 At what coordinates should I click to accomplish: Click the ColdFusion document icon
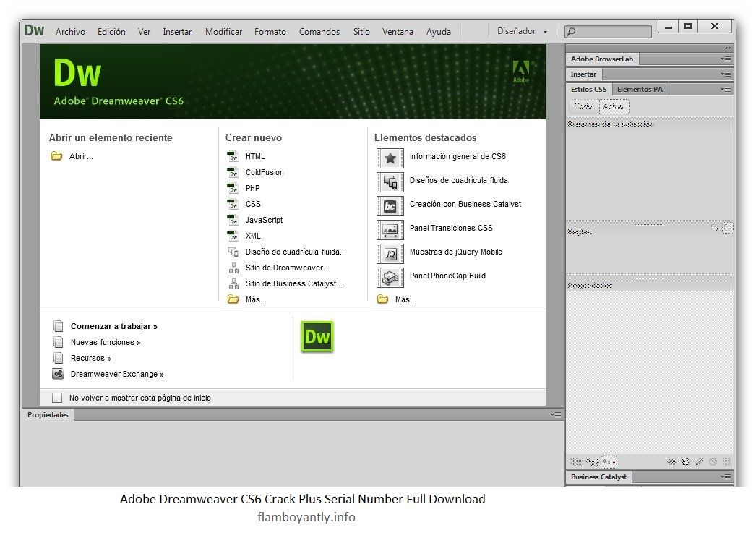coord(233,172)
